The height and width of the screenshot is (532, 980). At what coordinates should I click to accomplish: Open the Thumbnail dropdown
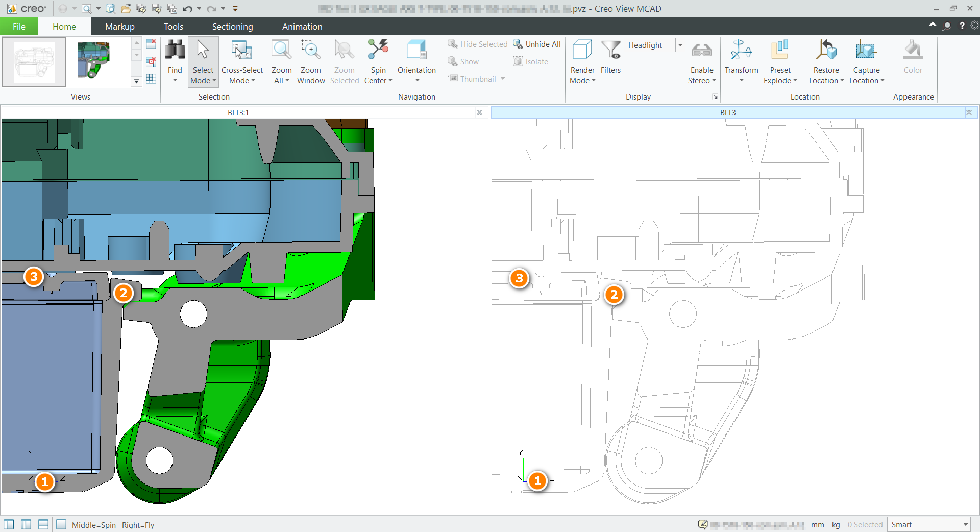point(503,79)
